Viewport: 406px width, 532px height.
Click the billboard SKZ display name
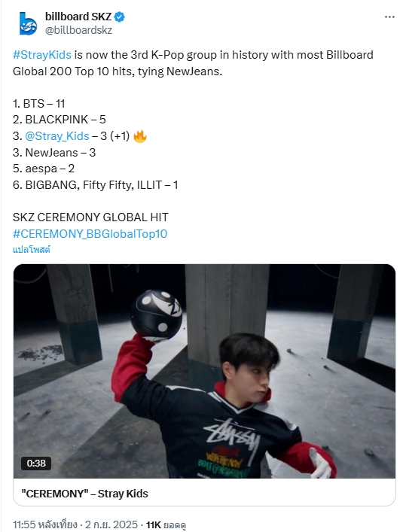pyautogui.click(x=78, y=17)
